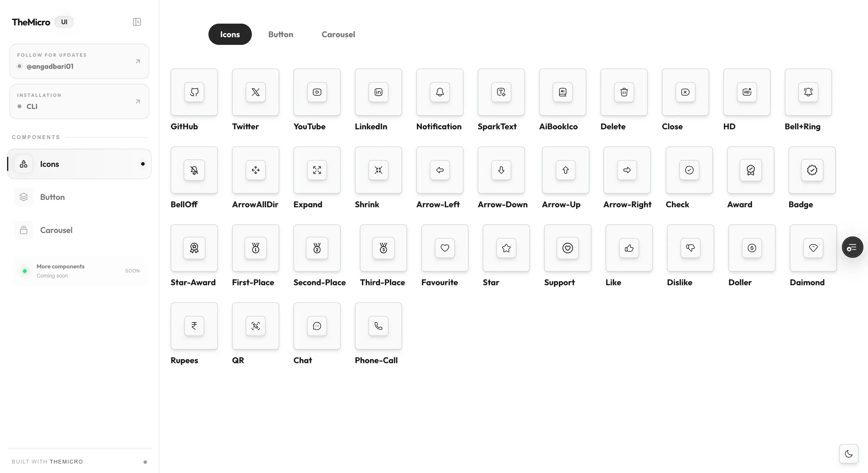868x473 pixels.
Task: Select the Like thumbs-up icon
Action: (x=629, y=248)
